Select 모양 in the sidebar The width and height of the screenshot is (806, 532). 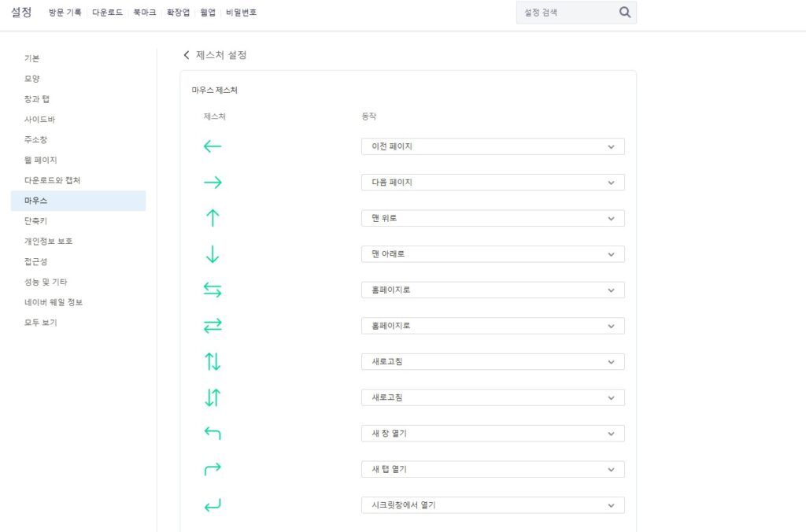pyautogui.click(x=78, y=79)
